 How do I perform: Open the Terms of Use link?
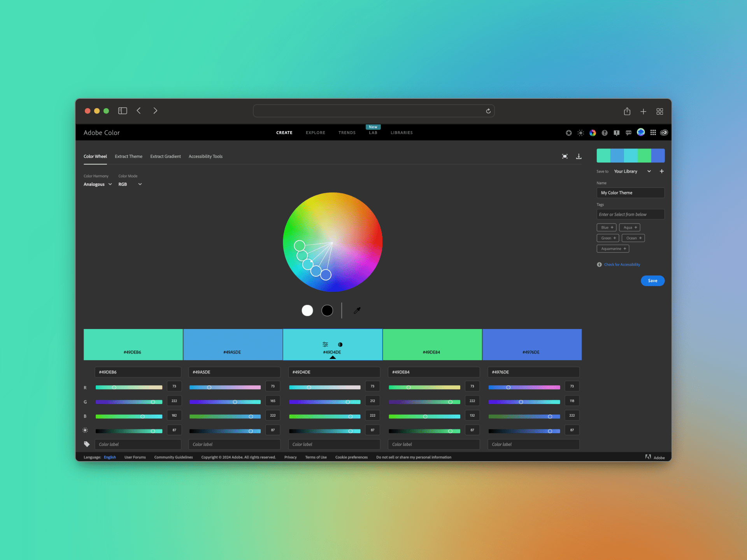(316, 457)
